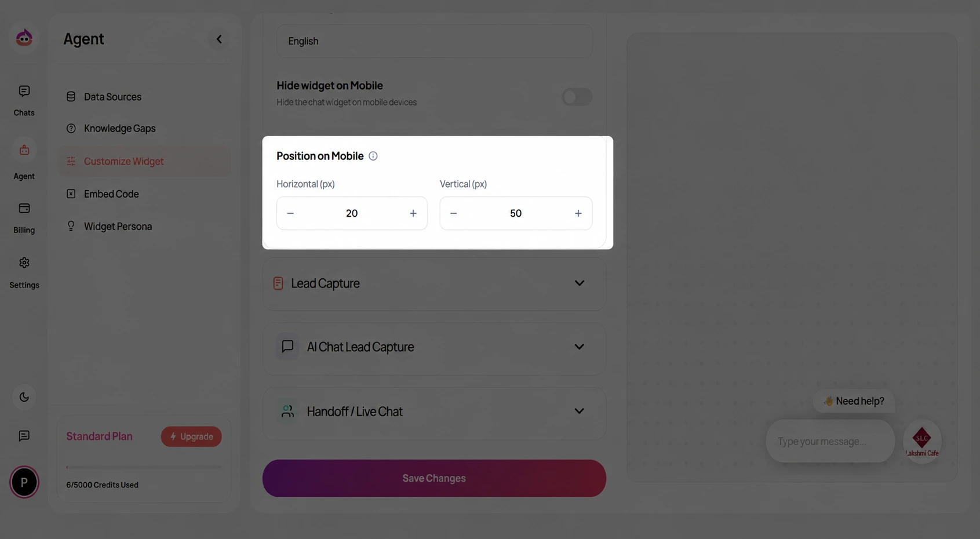The image size is (980, 539).
Task: Open the Chats section icon
Action: 24,91
